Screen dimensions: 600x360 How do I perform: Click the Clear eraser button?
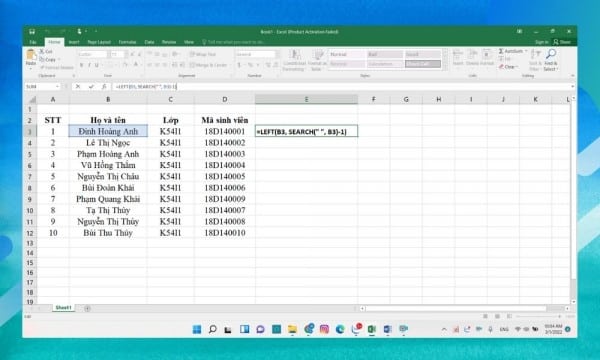[508, 67]
